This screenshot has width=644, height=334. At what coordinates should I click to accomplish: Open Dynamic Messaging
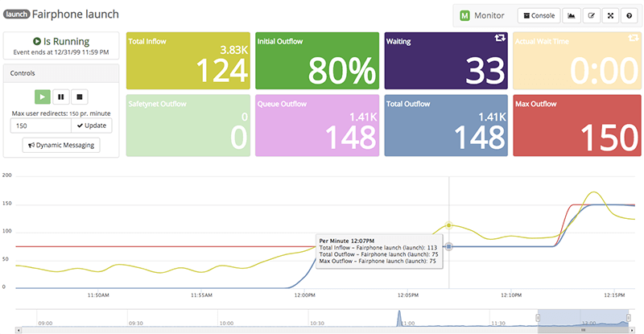(61, 145)
